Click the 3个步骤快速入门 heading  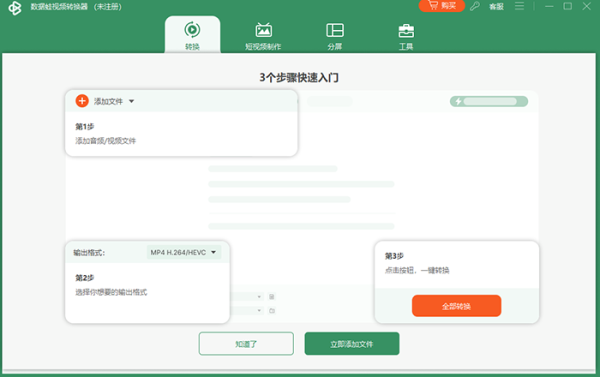pos(299,78)
